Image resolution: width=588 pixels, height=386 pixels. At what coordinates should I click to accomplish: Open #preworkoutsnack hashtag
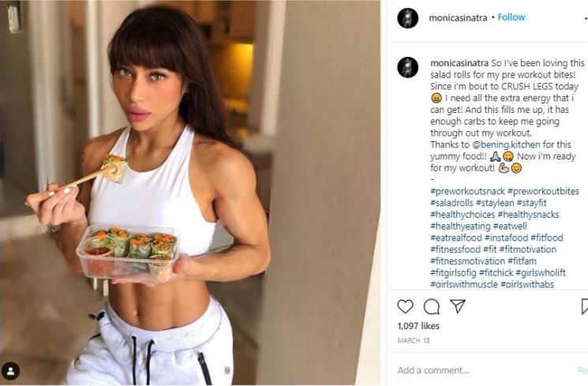467,191
